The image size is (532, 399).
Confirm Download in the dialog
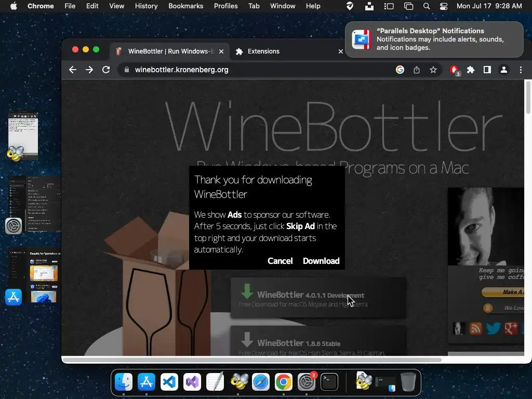(x=321, y=261)
